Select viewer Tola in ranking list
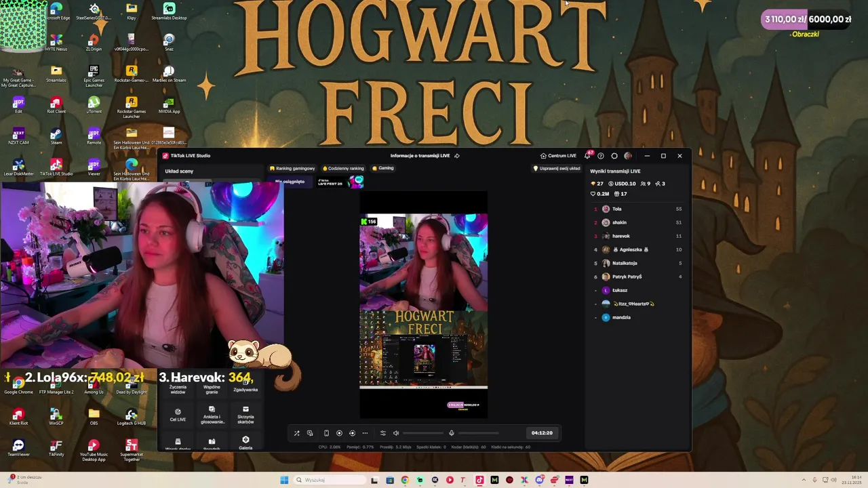The height and width of the screenshot is (488, 868). pyautogui.click(x=637, y=209)
